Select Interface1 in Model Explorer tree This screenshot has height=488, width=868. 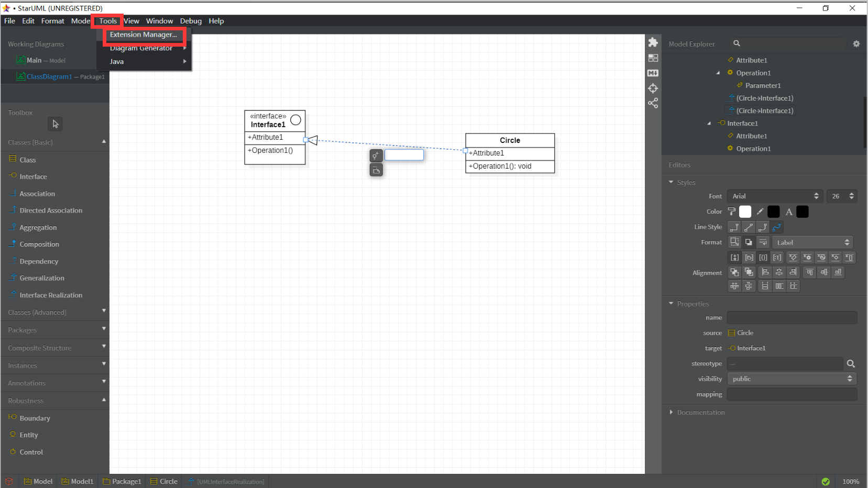(x=742, y=124)
